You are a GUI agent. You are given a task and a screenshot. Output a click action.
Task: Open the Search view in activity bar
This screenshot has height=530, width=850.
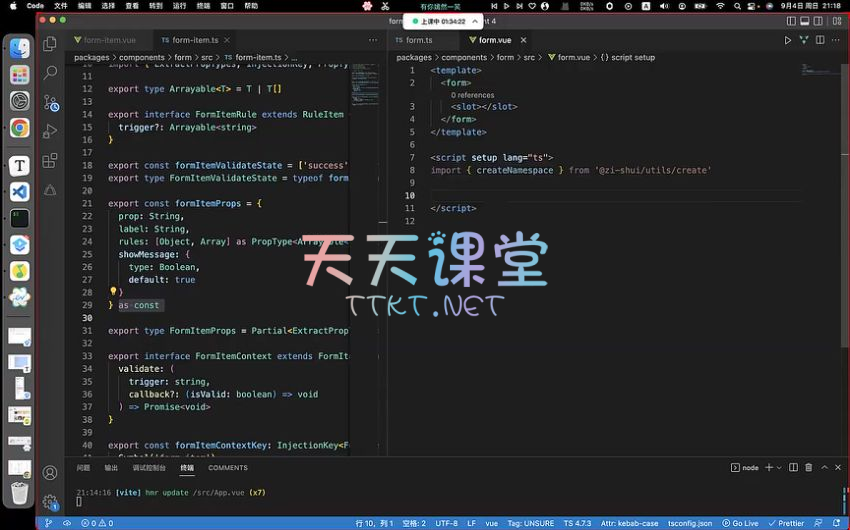click(50, 73)
